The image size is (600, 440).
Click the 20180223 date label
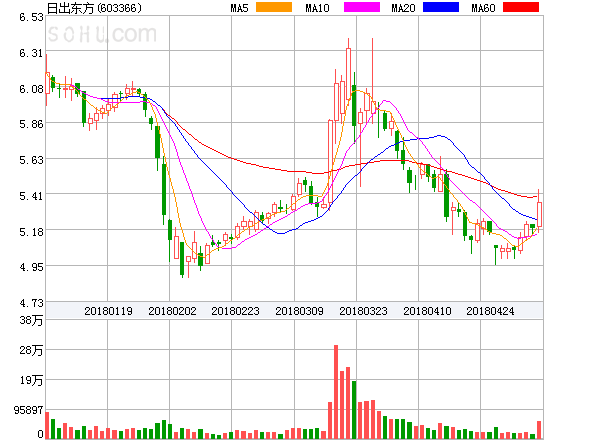(235, 311)
